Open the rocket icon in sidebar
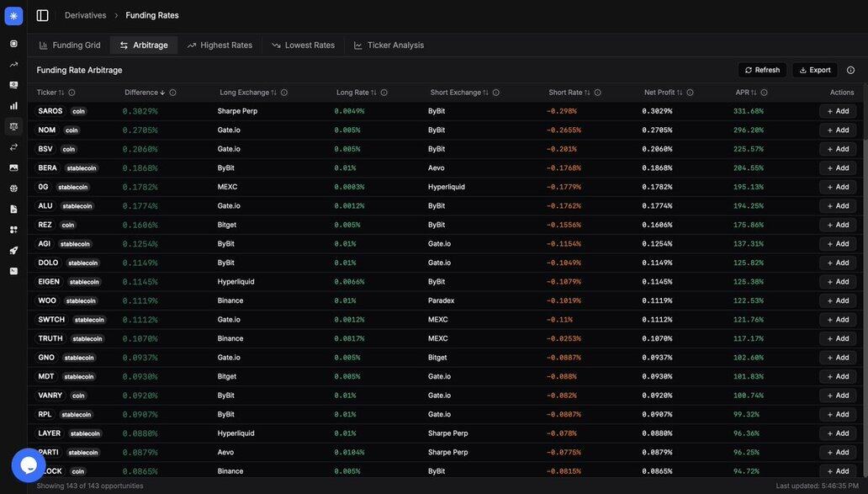Screen dimensions: 868x494 tap(13, 250)
